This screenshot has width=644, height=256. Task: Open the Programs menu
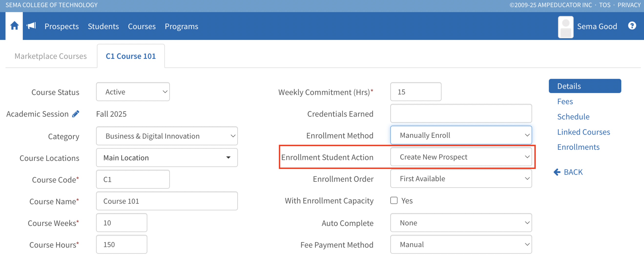click(x=181, y=26)
